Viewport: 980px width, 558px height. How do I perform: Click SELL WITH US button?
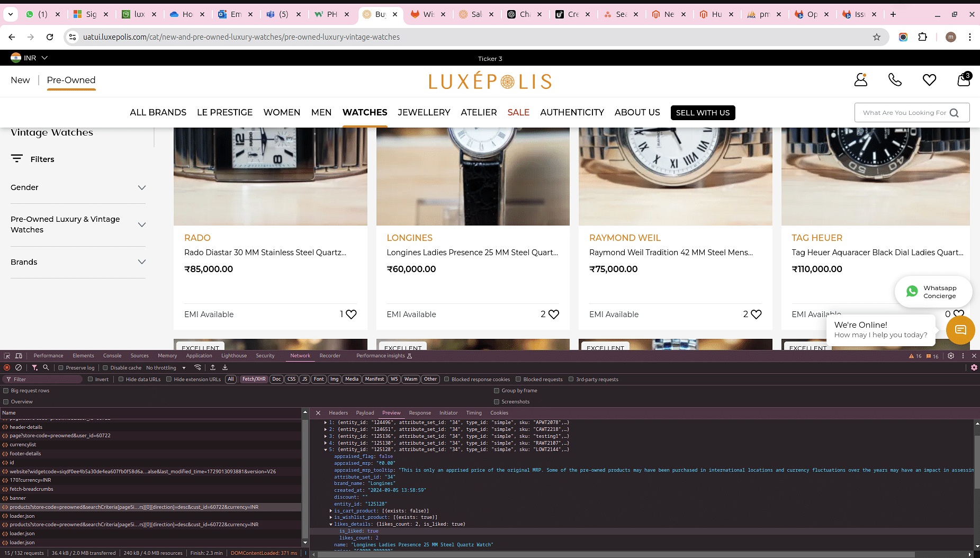pos(703,113)
